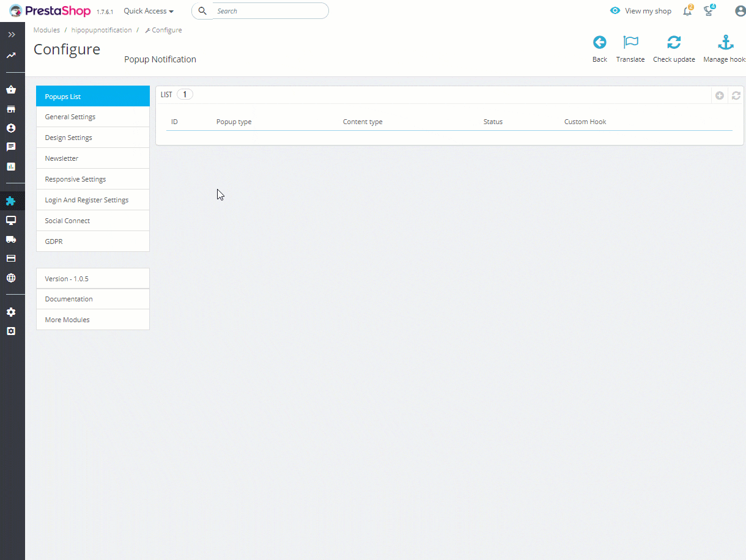This screenshot has width=746, height=560.
Task: Open Login And Register Settings tab
Action: [x=93, y=200]
